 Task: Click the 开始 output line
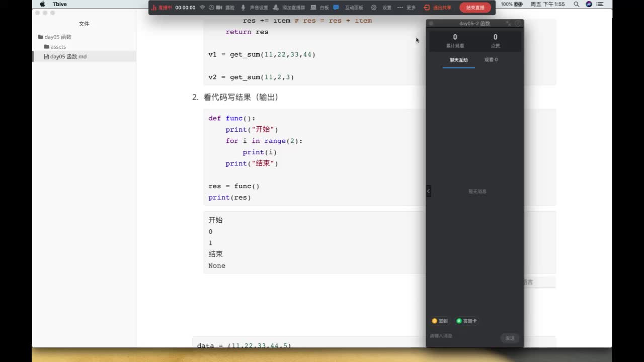[215, 220]
